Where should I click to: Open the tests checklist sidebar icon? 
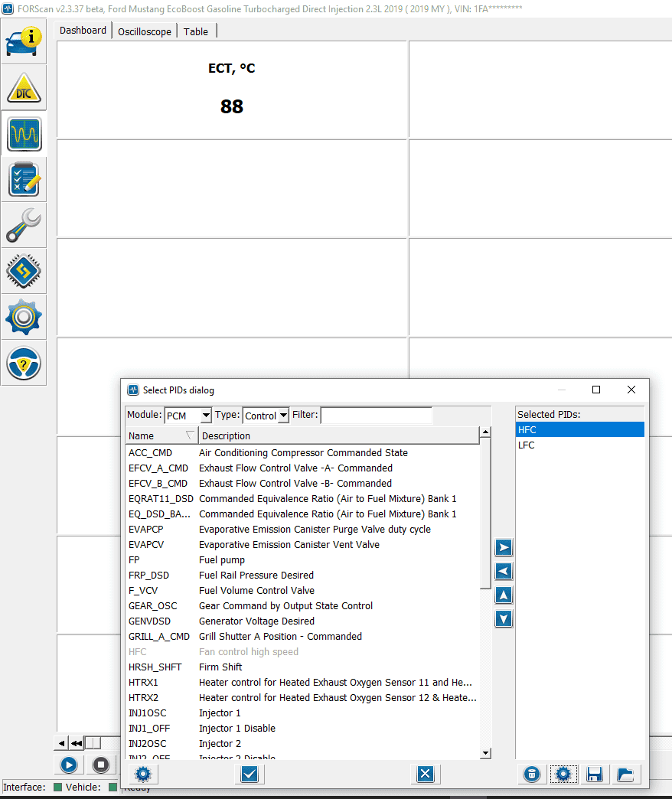point(24,179)
